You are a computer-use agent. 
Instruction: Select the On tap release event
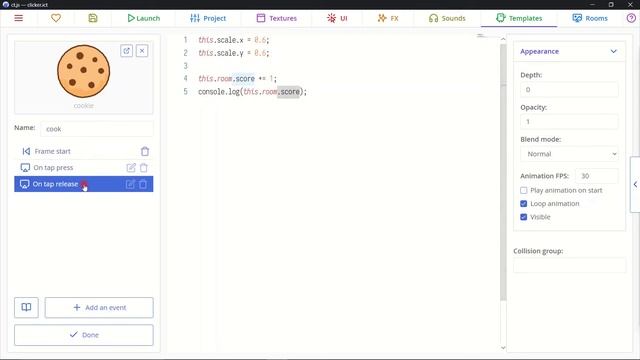[84, 184]
